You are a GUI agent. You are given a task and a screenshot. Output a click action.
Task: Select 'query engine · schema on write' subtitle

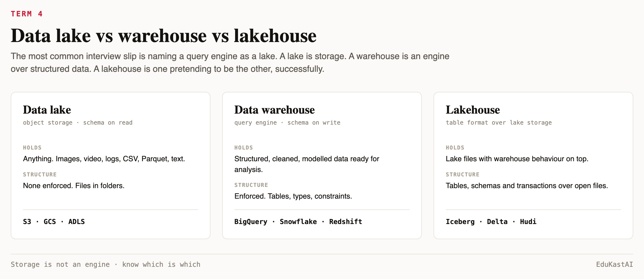[x=287, y=123]
